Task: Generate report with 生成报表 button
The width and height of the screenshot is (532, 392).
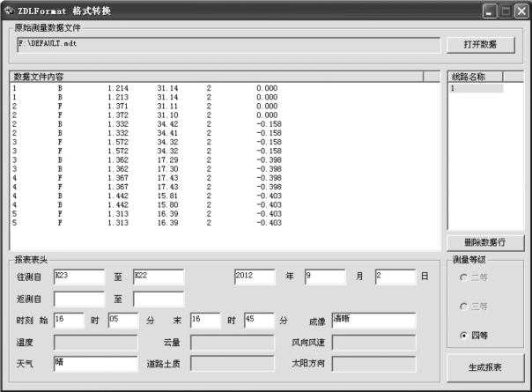Action: [485, 367]
